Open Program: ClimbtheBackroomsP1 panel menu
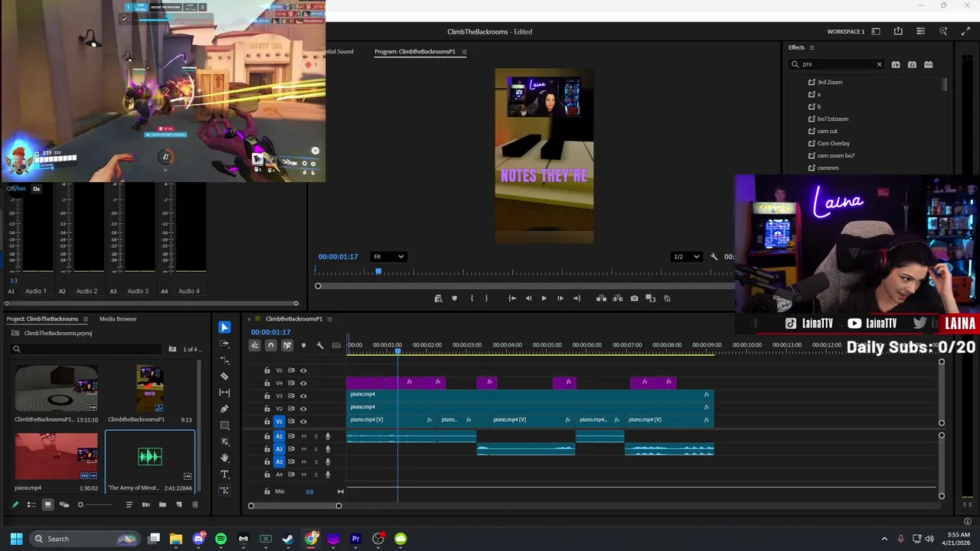Screen dimensions: 980x551 (x=464, y=52)
